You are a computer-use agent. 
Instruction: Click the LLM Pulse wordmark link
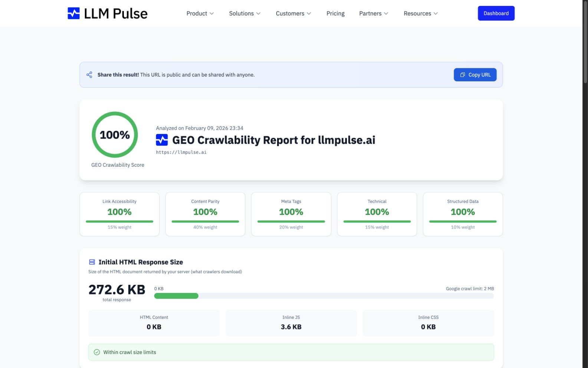pos(116,13)
